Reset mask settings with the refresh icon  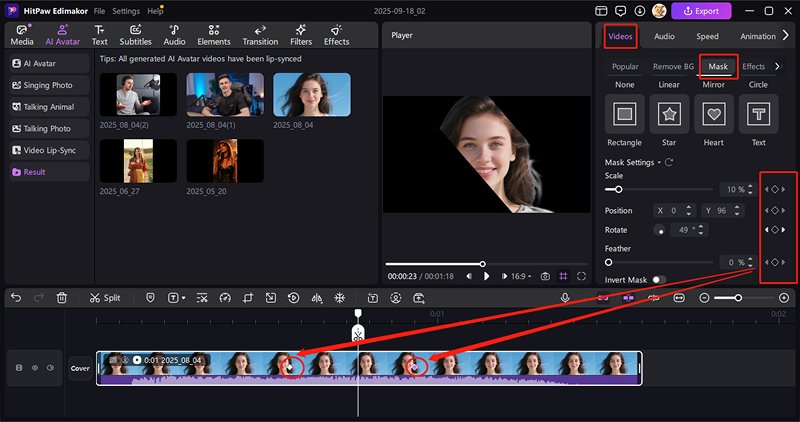pyautogui.click(x=669, y=162)
